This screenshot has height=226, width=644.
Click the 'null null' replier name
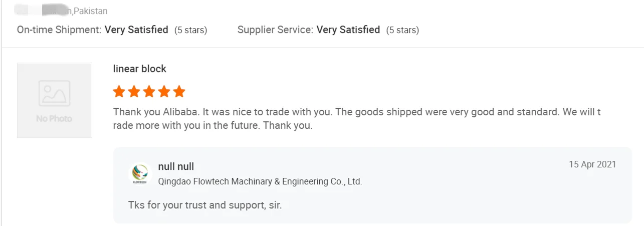(x=176, y=166)
